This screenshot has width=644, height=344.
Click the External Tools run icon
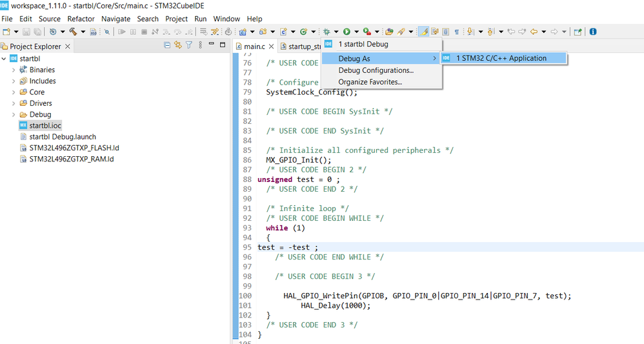367,32
